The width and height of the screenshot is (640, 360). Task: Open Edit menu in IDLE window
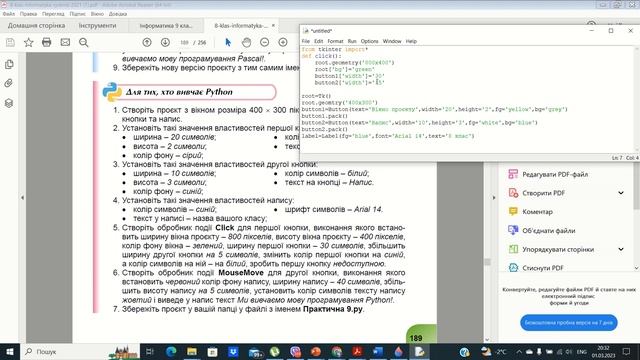pos(318,41)
